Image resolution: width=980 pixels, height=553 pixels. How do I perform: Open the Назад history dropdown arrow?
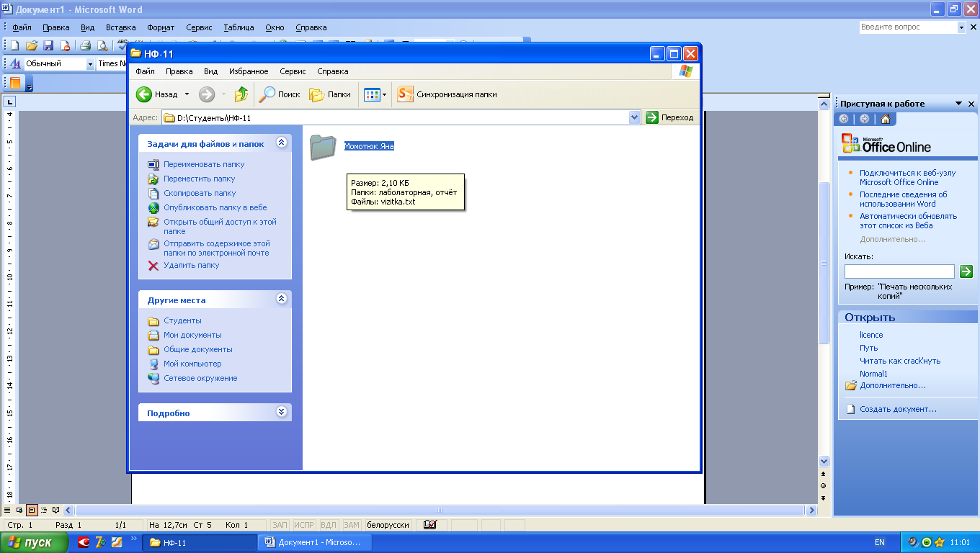tap(187, 94)
